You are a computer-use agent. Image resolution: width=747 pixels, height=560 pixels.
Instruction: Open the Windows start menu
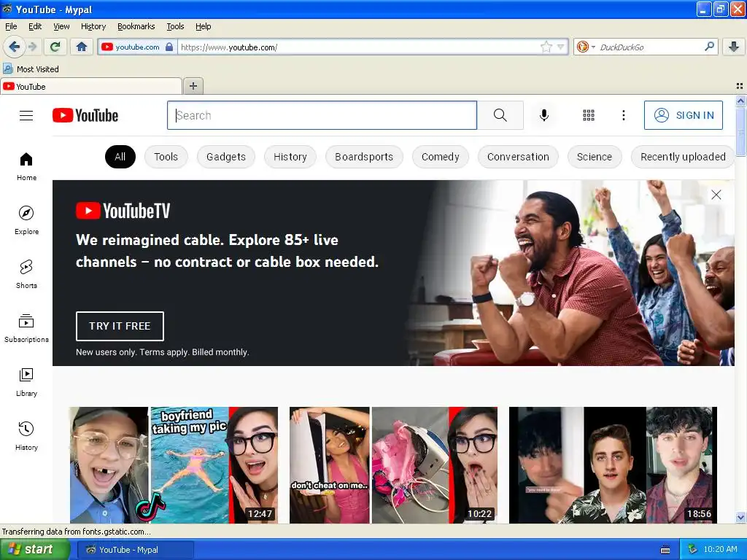[35, 550]
